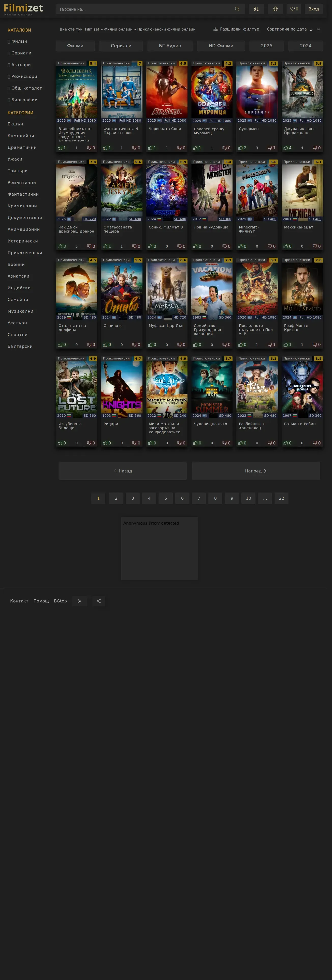Jump to last page 22
Viewport: 332px width, 980px height.
[x=281, y=498]
